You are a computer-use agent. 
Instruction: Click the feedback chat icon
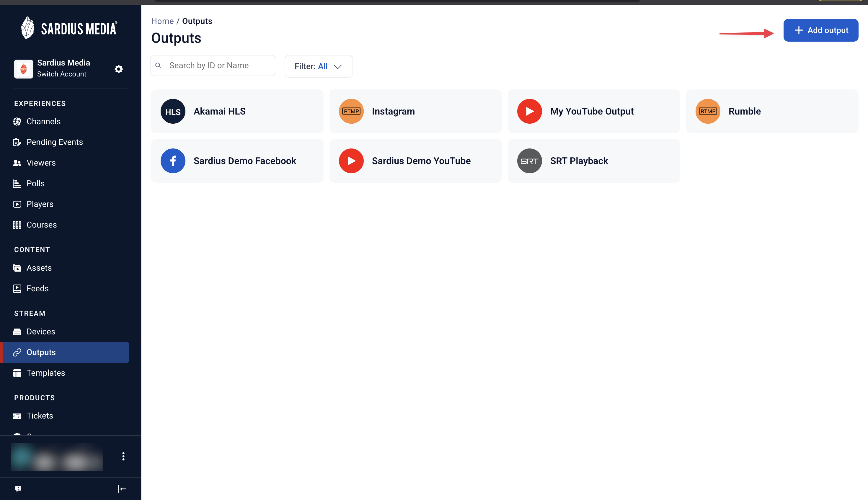point(18,488)
